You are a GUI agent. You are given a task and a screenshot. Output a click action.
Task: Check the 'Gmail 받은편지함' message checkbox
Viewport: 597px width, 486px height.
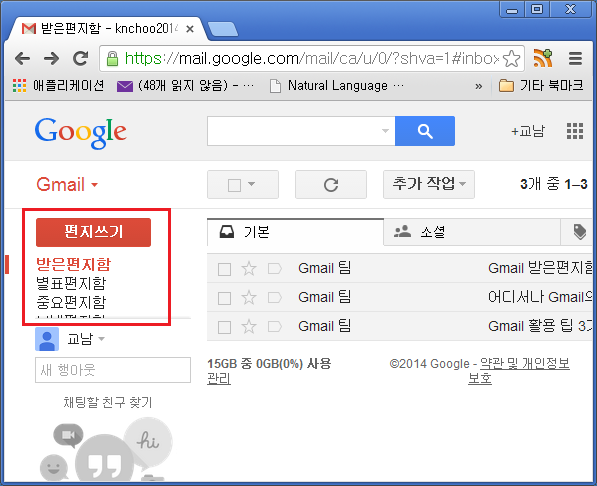tap(224, 269)
